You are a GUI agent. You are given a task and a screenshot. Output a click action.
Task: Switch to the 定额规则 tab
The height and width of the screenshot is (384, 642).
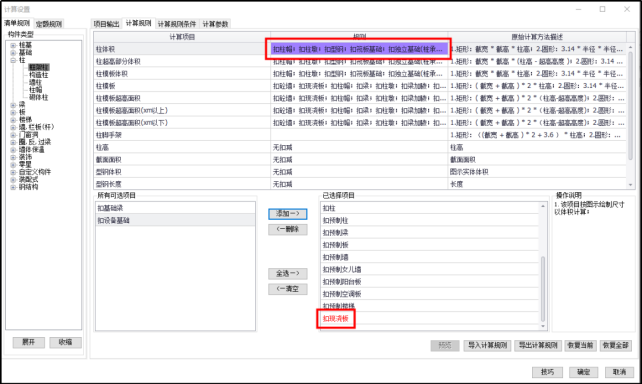pos(49,24)
